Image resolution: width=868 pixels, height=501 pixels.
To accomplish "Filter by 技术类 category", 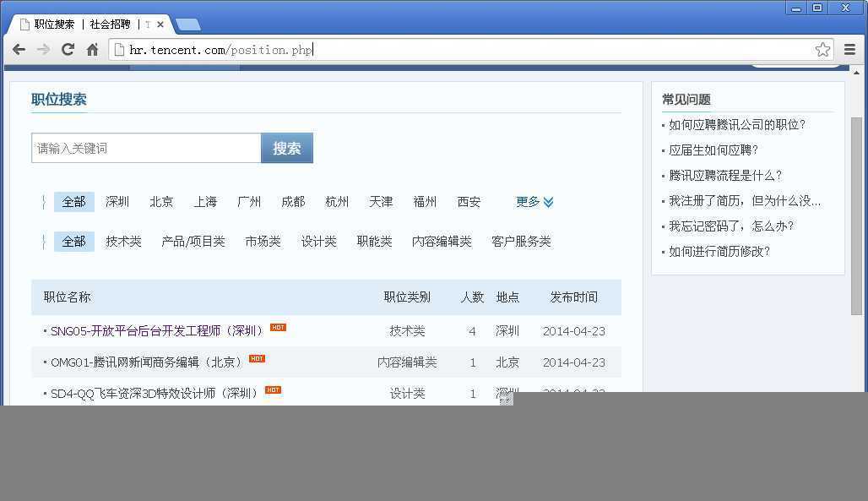I will [x=123, y=242].
